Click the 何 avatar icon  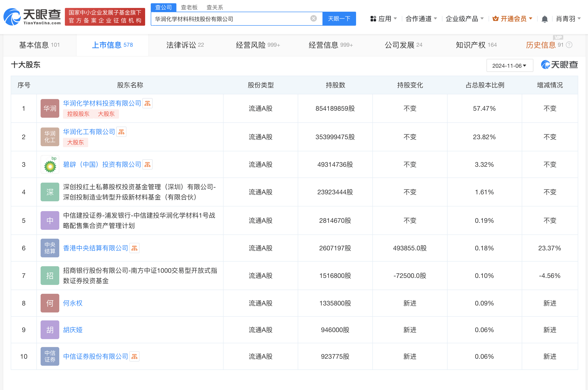coord(50,303)
